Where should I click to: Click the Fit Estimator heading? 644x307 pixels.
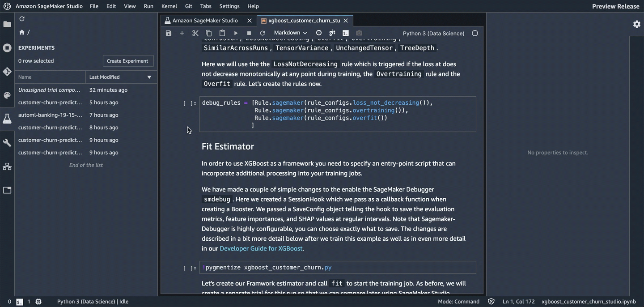click(228, 146)
